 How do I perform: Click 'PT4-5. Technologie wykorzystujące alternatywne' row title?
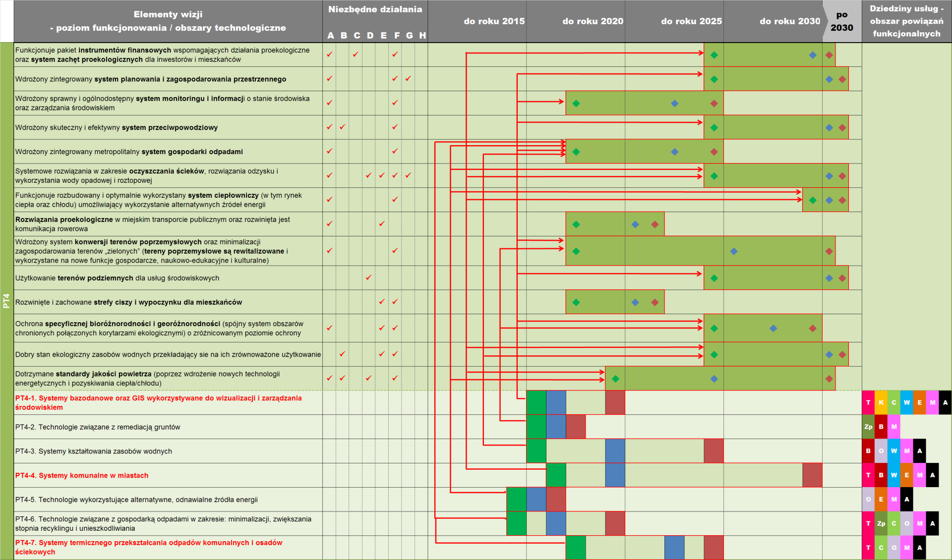[x=136, y=500]
